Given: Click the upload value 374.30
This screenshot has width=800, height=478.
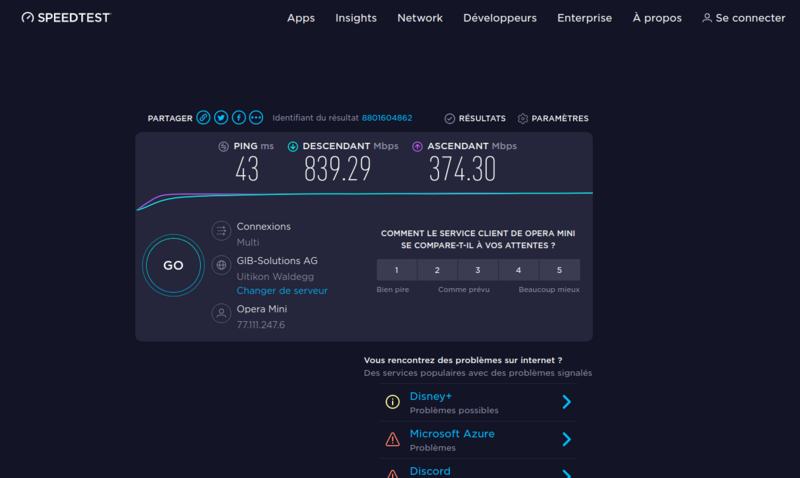Looking at the screenshot, I should pos(462,169).
